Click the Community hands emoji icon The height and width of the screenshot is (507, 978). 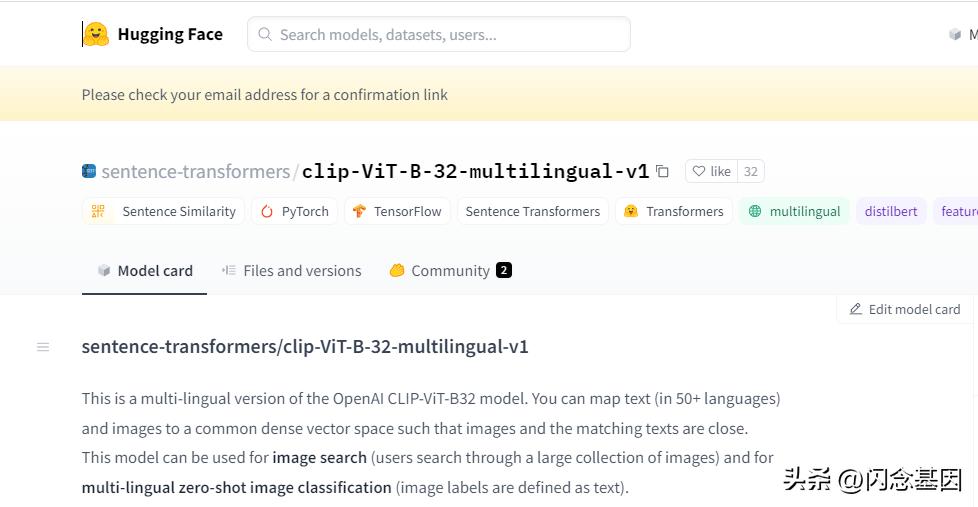tap(397, 271)
